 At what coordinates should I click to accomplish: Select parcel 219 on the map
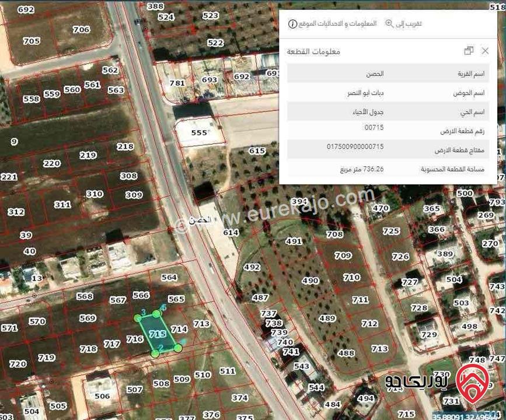88,155
